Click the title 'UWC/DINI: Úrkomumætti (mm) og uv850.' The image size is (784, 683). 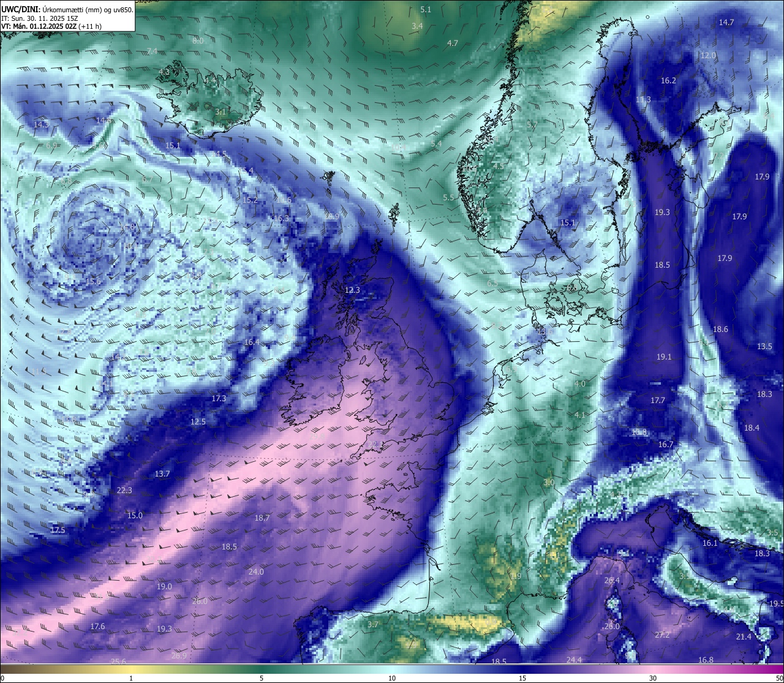(x=67, y=10)
